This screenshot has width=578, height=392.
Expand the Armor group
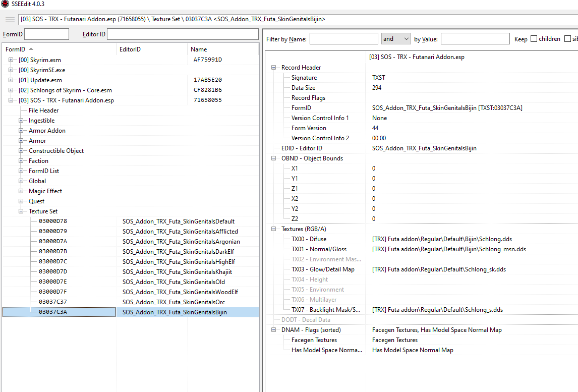point(21,140)
